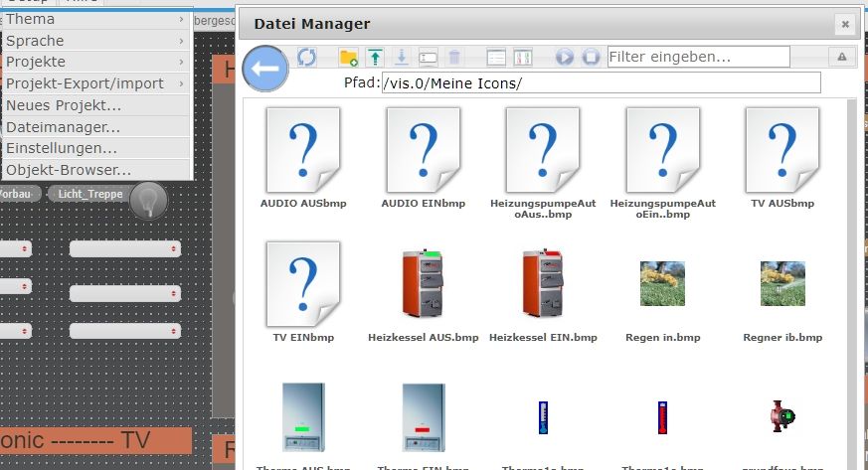Open Projekt-Export/import submenu
868x470 pixels.
click(x=95, y=83)
